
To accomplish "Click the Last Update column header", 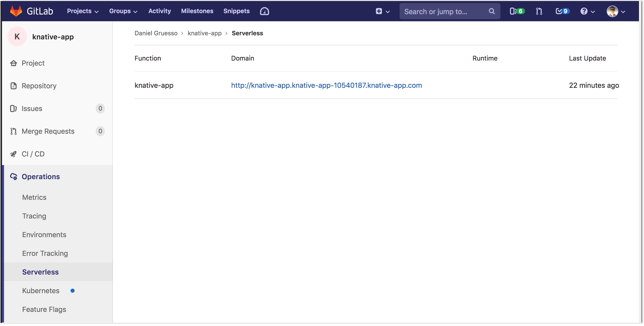I will (587, 58).
